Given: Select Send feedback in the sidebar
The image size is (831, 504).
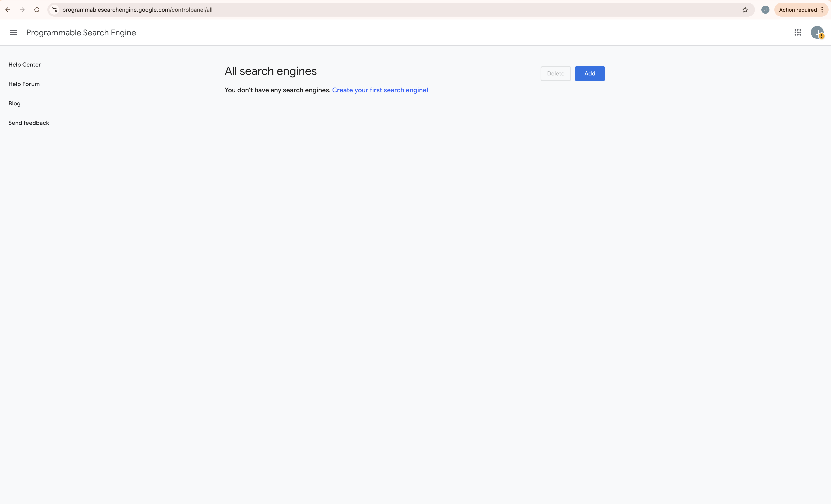Looking at the screenshot, I should pos(29,123).
